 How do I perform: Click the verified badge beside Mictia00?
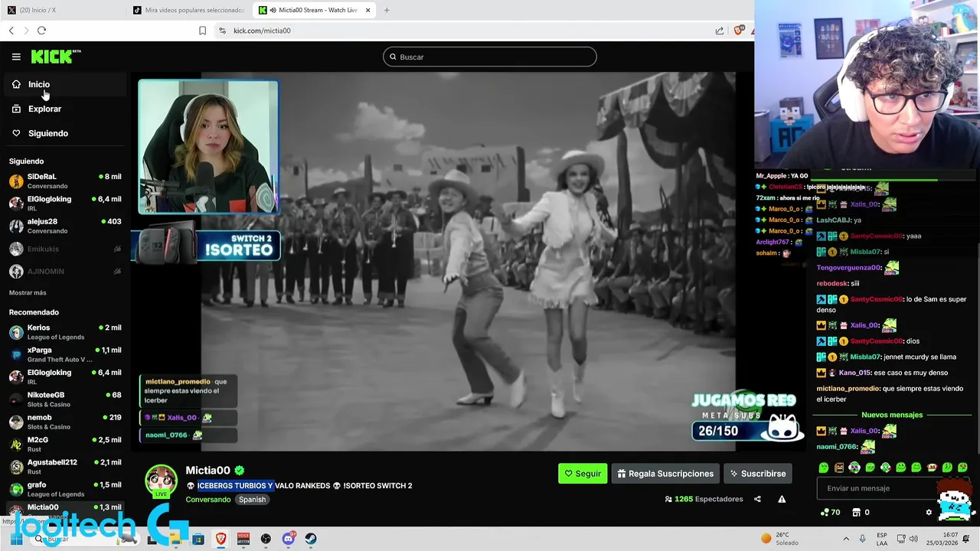point(240,471)
